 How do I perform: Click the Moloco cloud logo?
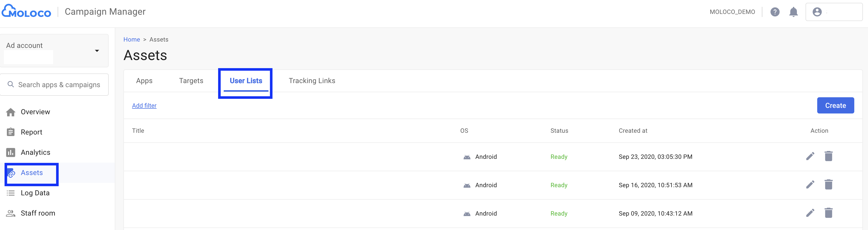(x=26, y=11)
